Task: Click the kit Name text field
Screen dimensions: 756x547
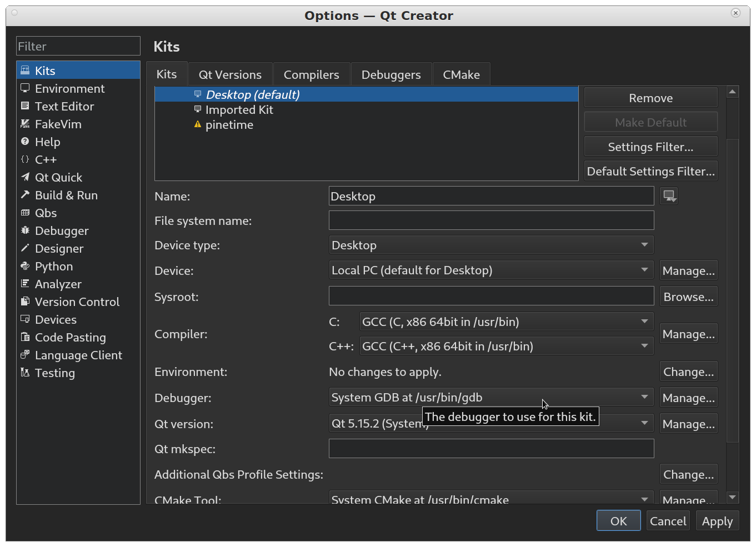Action: point(491,196)
